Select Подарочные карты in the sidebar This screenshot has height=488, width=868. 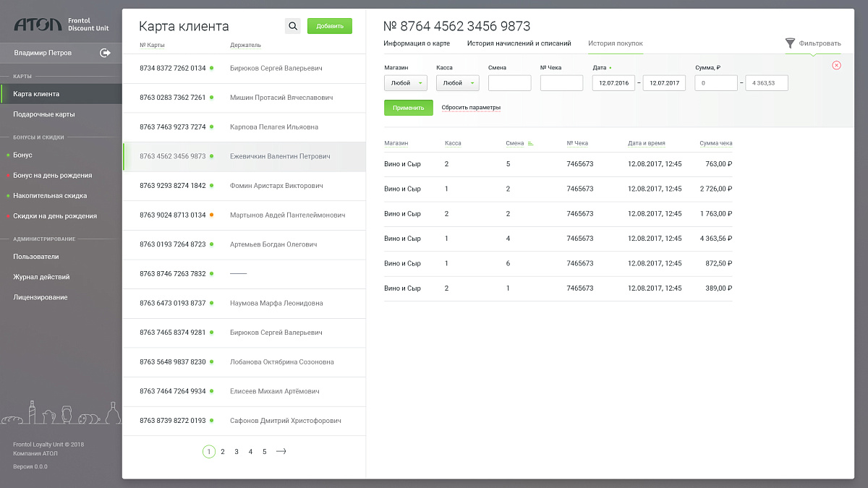pos(44,114)
